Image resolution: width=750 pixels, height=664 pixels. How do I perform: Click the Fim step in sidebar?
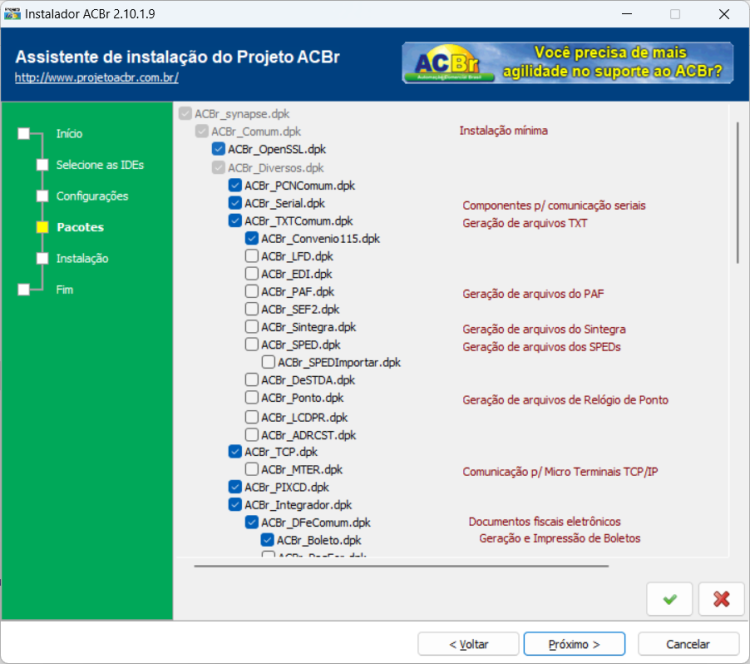(x=64, y=289)
